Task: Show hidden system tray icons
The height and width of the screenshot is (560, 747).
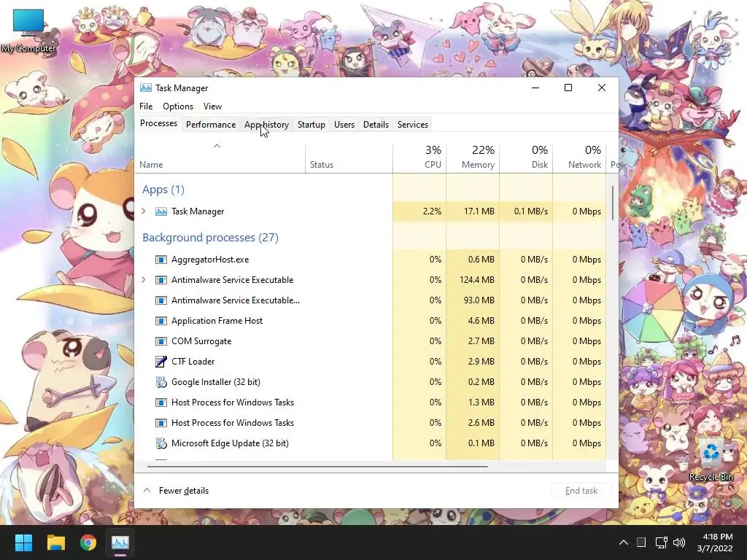Action: pyautogui.click(x=623, y=542)
